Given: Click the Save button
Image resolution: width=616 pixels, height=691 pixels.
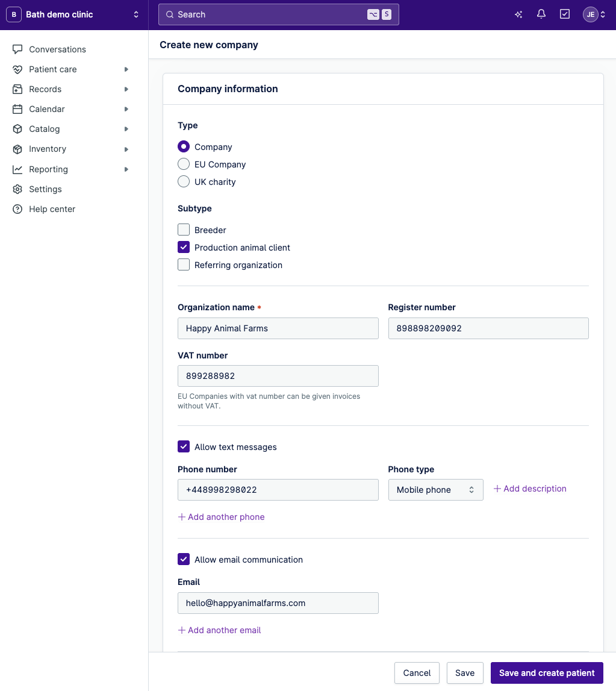Looking at the screenshot, I should [x=465, y=673].
